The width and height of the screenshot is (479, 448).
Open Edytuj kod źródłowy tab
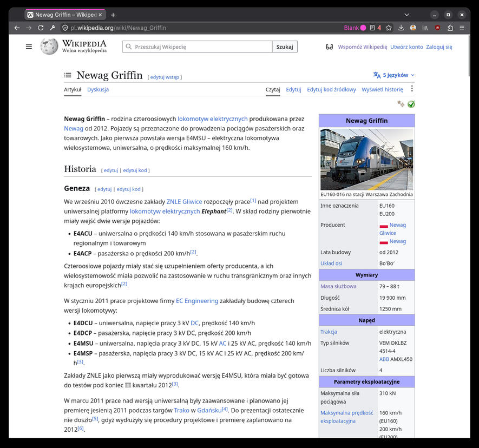pyautogui.click(x=331, y=89)
